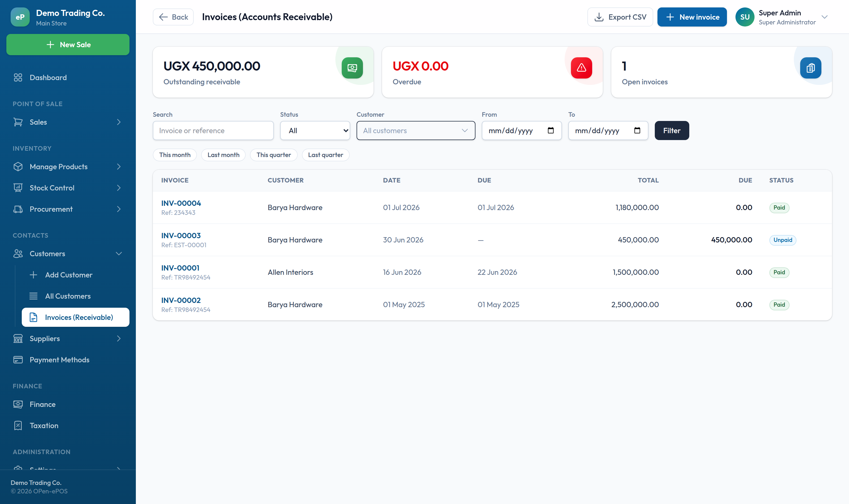The width and height of the screenshot is (849, 504).
Task: Click the Back button
Action: pos(173,17)
